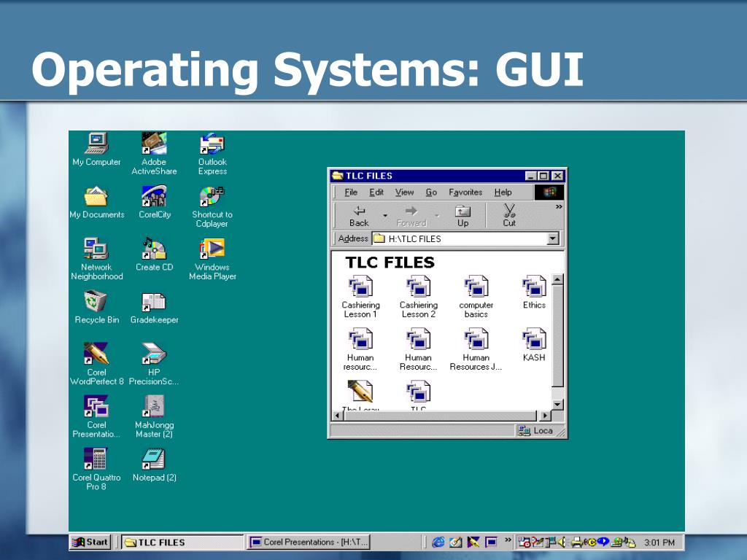Click the horizontal scrollbar left arrow

tap(338, 416)
